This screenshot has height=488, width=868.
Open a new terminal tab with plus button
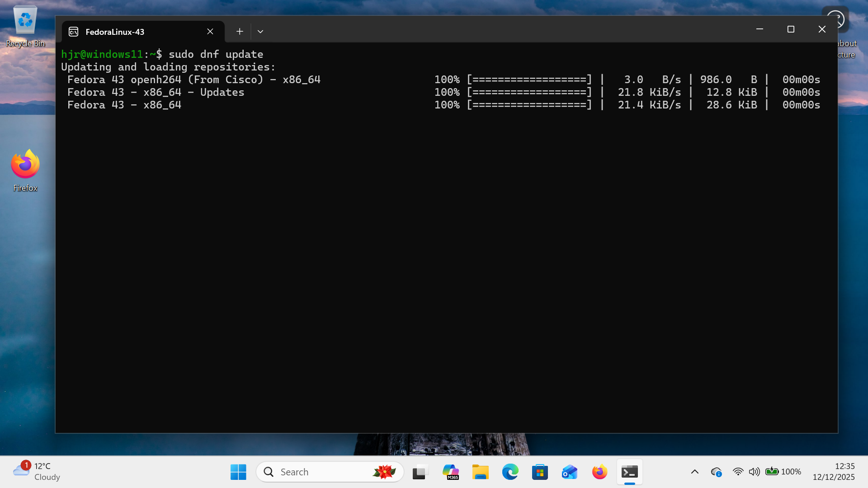point(240,32)
